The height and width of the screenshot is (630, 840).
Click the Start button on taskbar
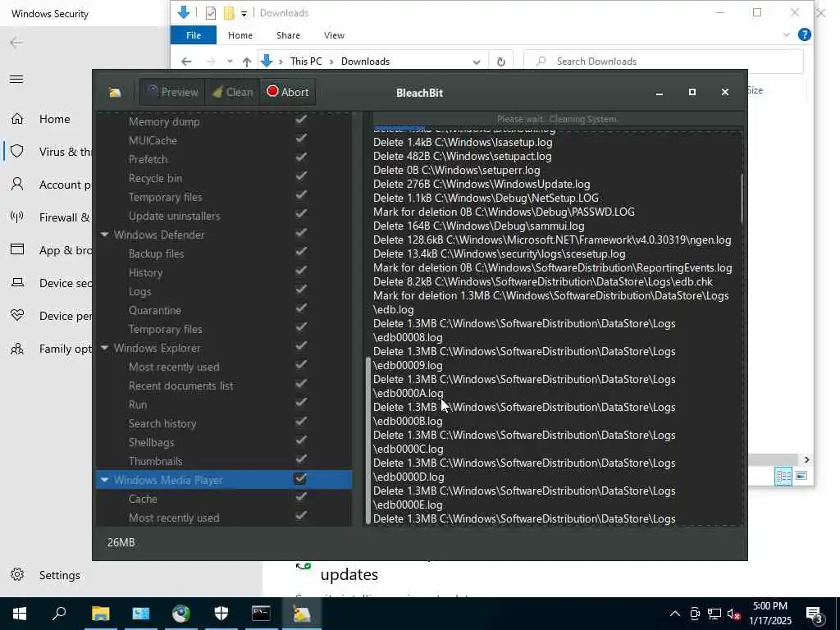20,614
